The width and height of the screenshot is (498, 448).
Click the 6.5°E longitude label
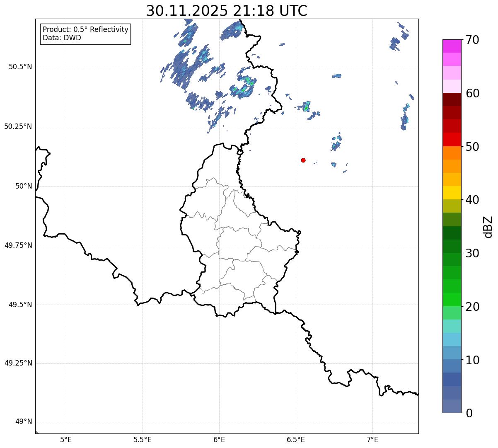296,439
